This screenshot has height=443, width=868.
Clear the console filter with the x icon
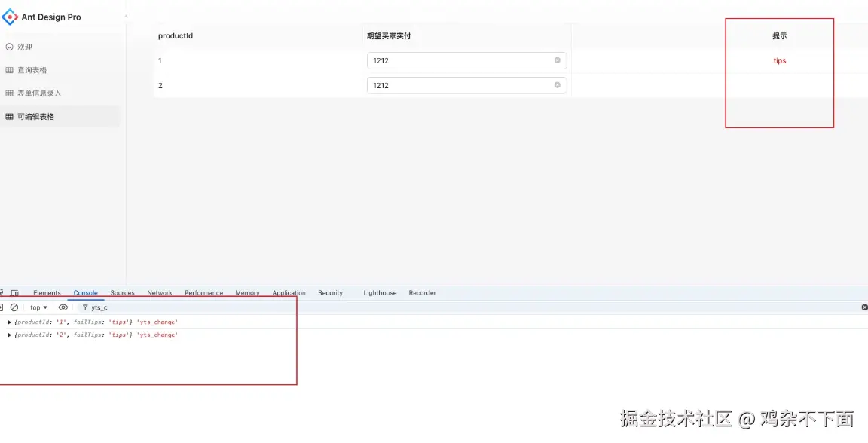pyautogui.click(x=865, y=307)
